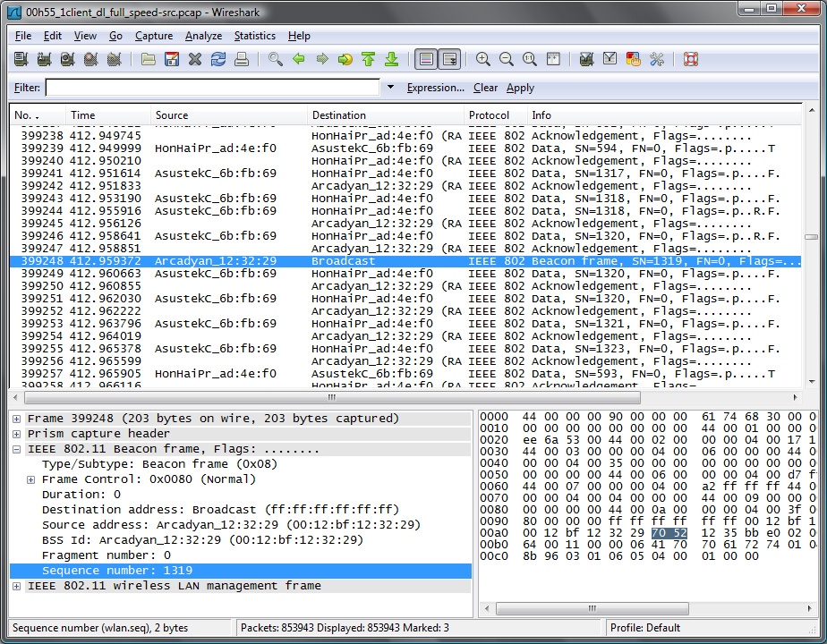Jump to first packet using toolbar arrow
This screenshot has width=827, height=644.
click(x=368, y=60)
